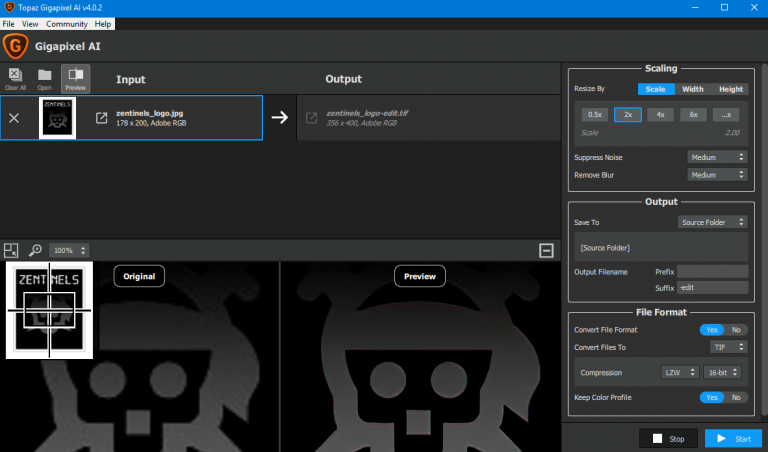Click the [Source Folder] path box
The height and width of the screenshot is (452, 768).
[x=661, y=248]
